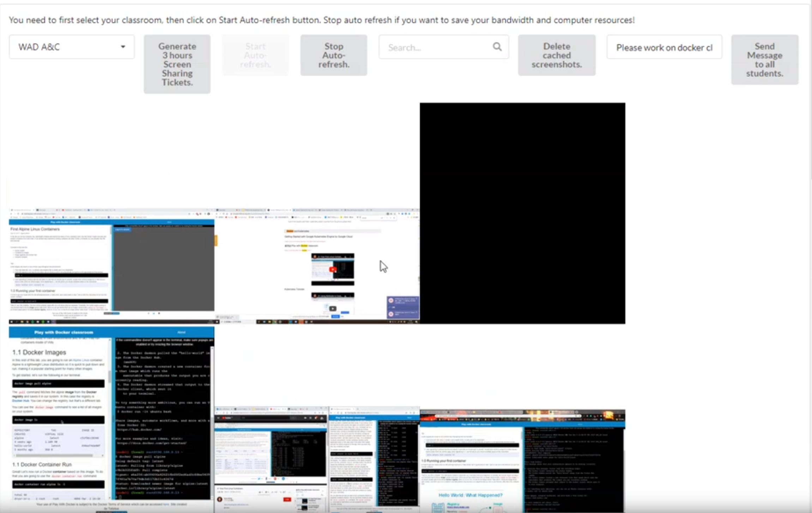The width and height of the screenshot is (812, 513).
Task: Click 'Play with Docker classroom' title in the large screenshot
Action: coord(64,332)
